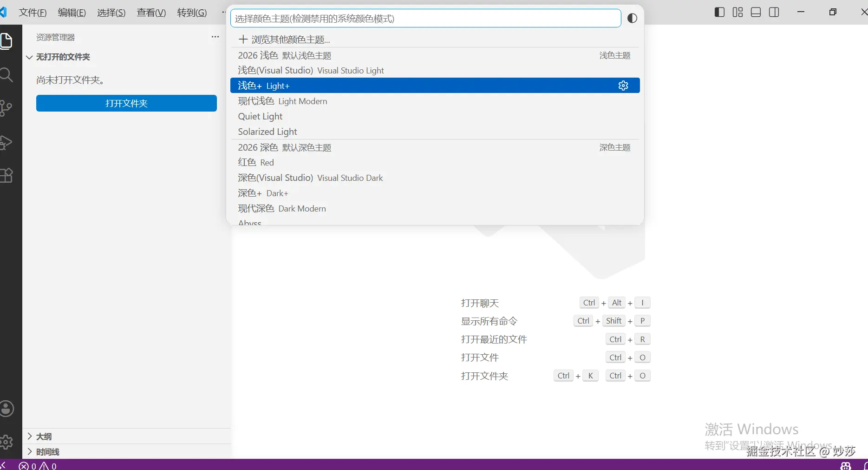Viewport: 868px width, 470px height.
Task: Open the 转到(G) menu
Action: pyautogui.click(x=192, y=13)
